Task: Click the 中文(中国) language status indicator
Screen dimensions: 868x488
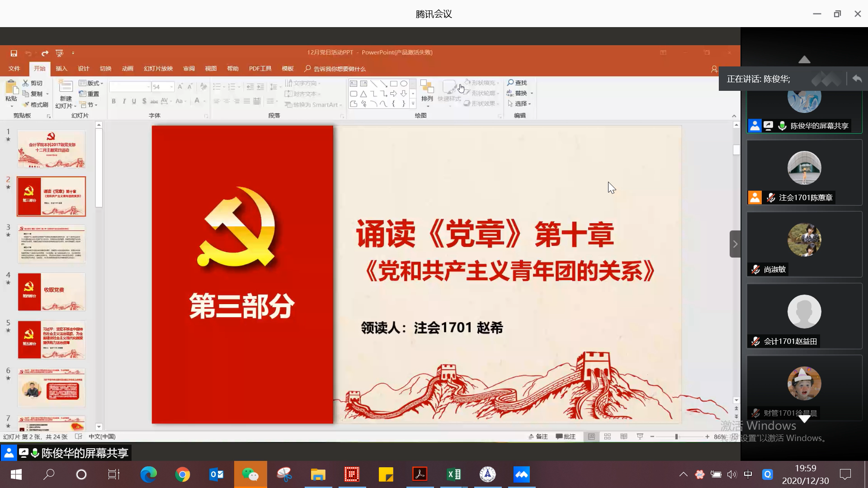Action: 102,436
